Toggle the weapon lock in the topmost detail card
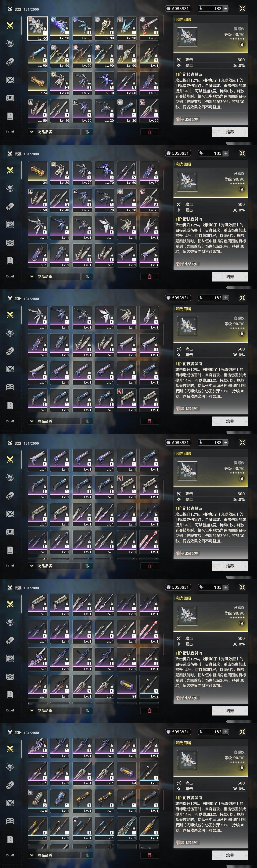Screen dimensions: 257x868 tap(242, 44)
